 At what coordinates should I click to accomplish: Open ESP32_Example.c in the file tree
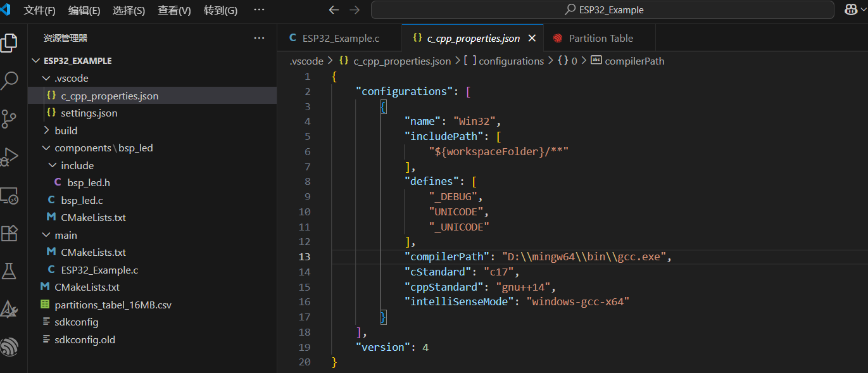(152, 270)
